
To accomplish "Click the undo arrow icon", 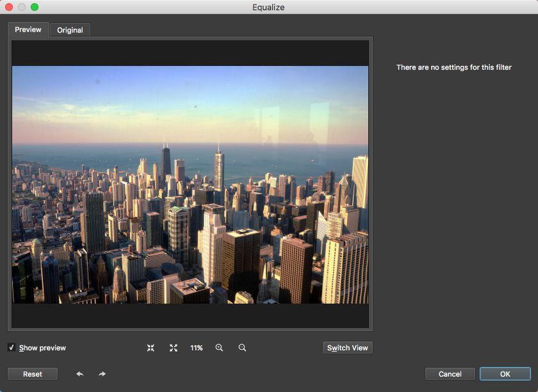I will [79, 374].
